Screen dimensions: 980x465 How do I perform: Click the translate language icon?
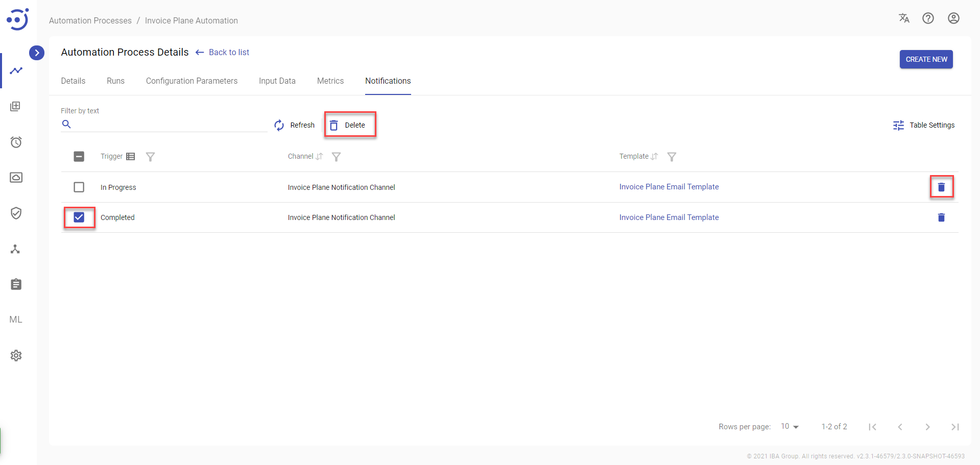click(904, 18)
